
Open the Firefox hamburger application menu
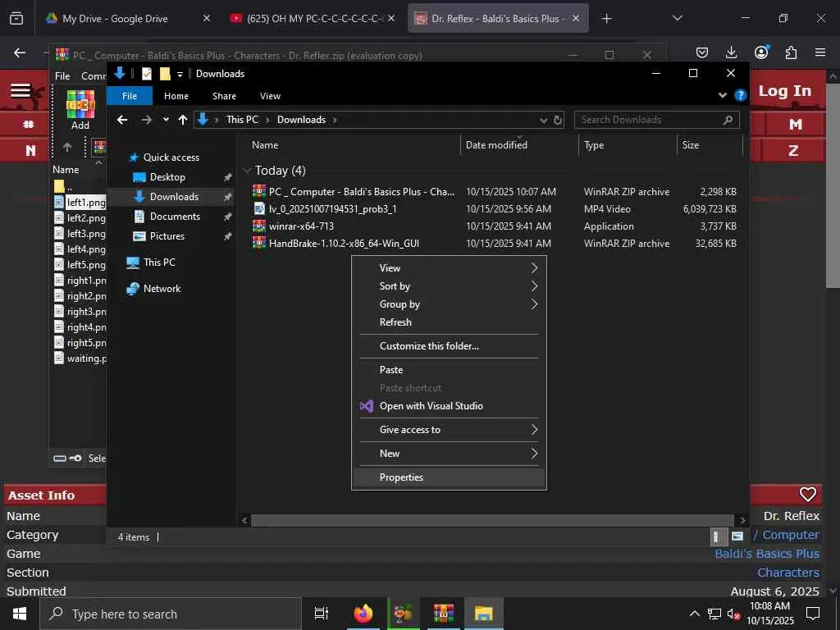(x=819, y=52)
